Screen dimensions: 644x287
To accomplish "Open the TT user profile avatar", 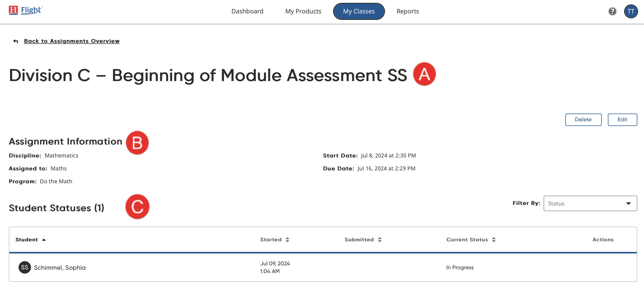I will click(x=631, y=11).
